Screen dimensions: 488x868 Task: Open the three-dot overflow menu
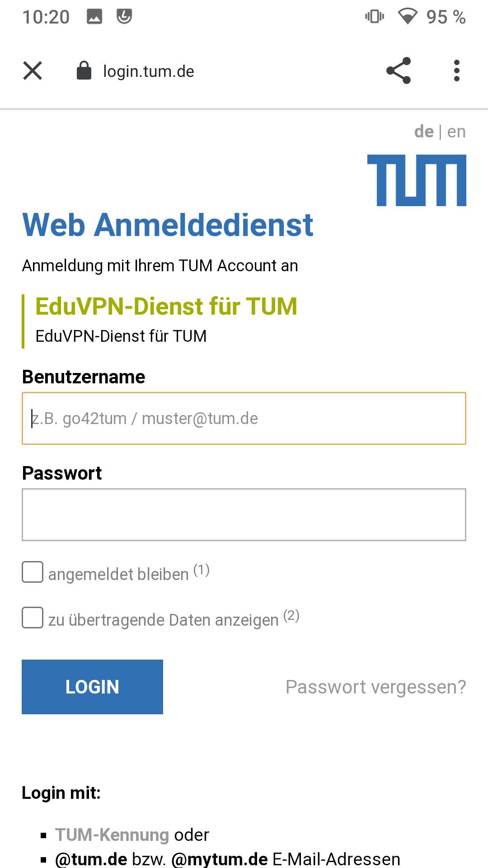457,71
